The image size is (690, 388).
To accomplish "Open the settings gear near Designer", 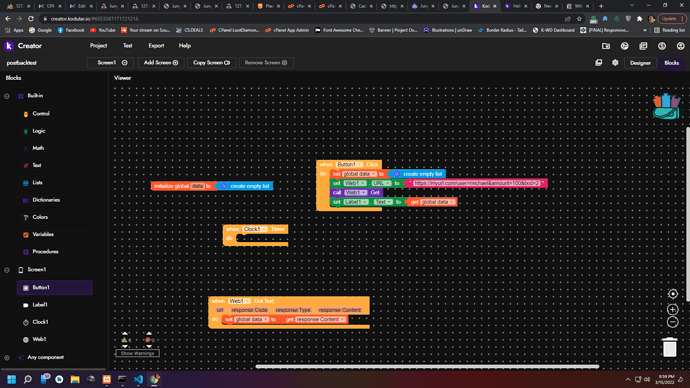I will (x=615, y=63).
